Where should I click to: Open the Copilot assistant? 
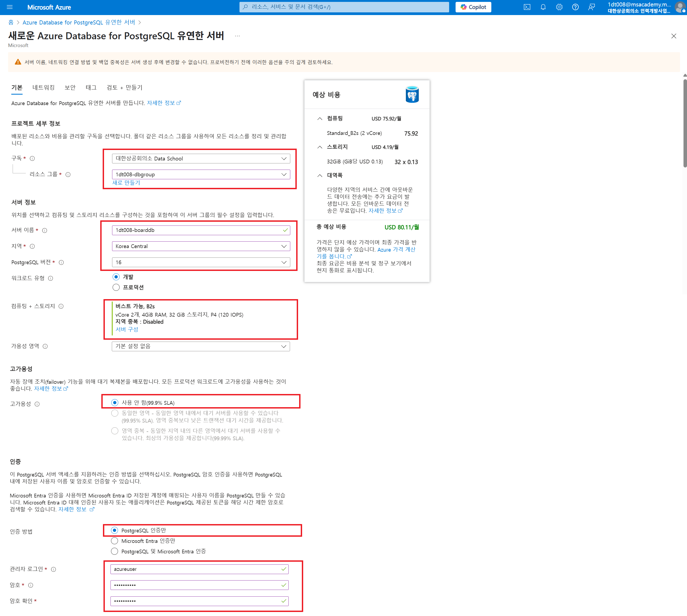tap(473, 7)
